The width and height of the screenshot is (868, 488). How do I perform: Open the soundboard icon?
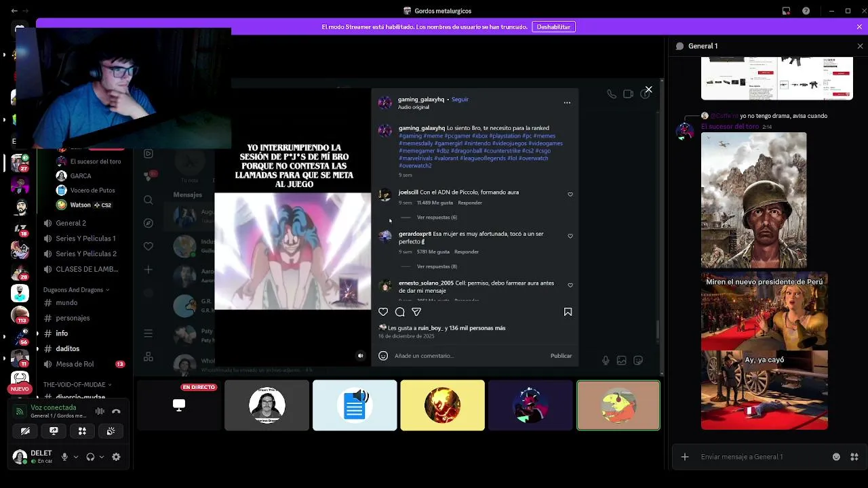111,431
